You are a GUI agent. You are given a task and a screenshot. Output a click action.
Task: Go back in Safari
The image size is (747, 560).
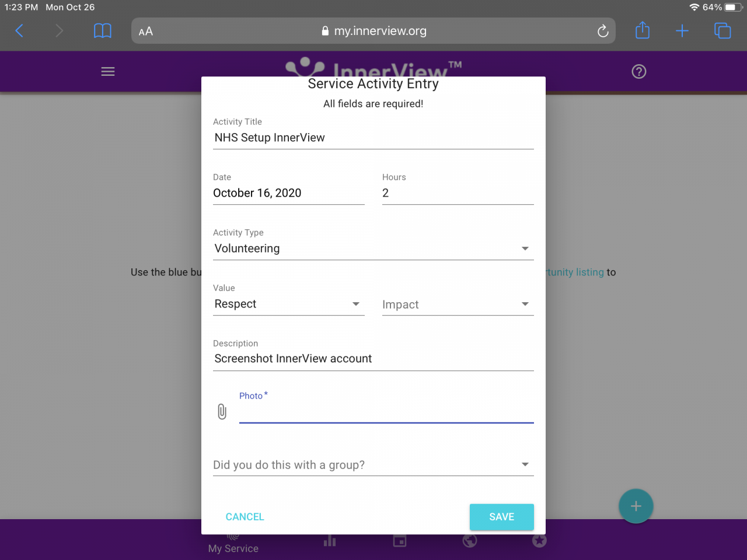(x=19, y=31)
